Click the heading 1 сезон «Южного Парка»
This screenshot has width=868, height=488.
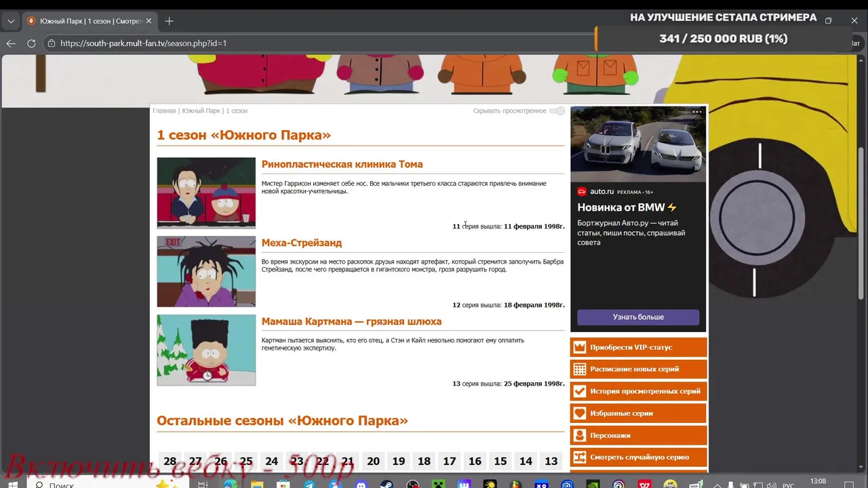(x=244, y=135)
